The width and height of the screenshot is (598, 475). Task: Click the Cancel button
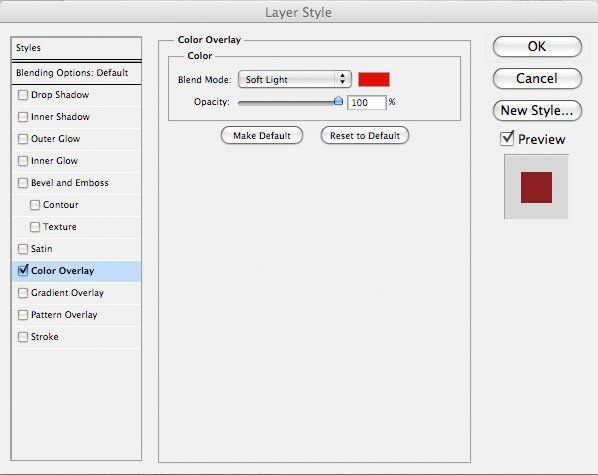click(x=537, y=79)
